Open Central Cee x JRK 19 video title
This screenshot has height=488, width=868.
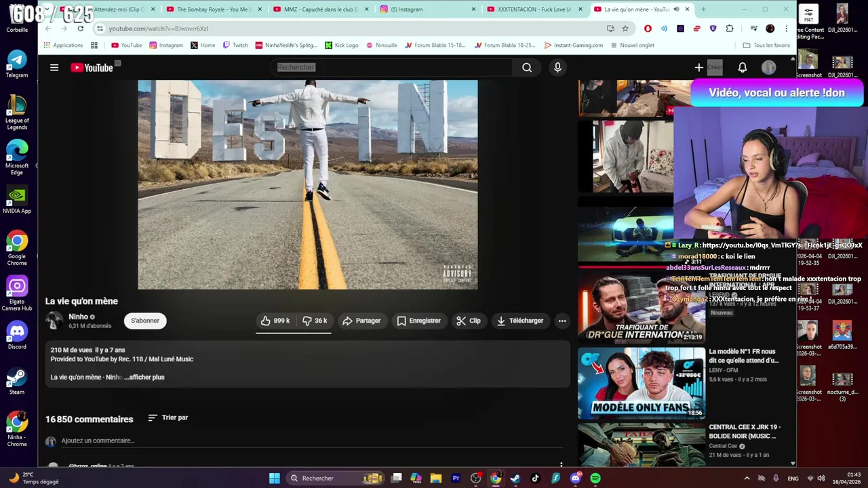(x=745, y=431)
